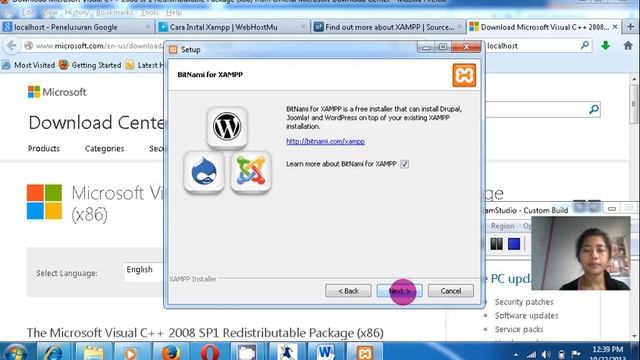The image size is (640, 360).
Task: Open the Windows Start button
Action: pyautogui.click(x=16, y=352)
